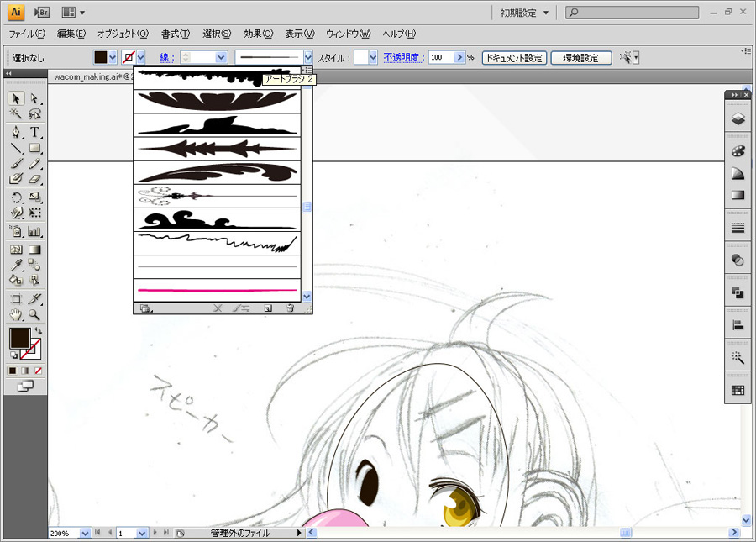This screenshot has width=756, height=542.
Task: Select the Pen tool
Action: click(16, 132)
